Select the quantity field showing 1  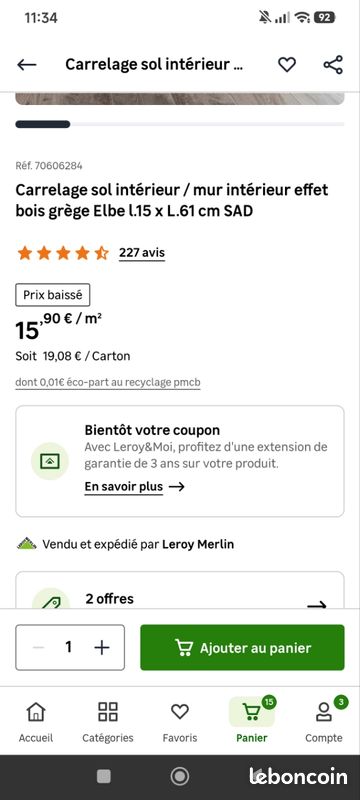pyautogui.click(x=68, y=647)
